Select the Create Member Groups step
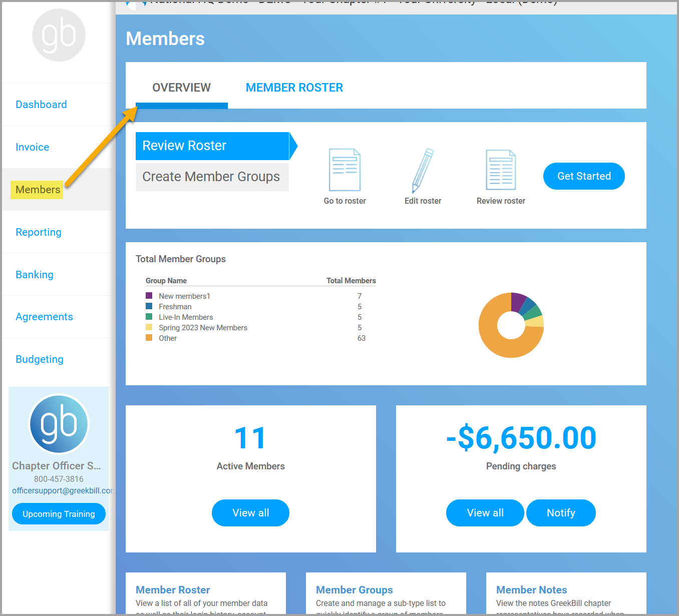 (211, 177)
